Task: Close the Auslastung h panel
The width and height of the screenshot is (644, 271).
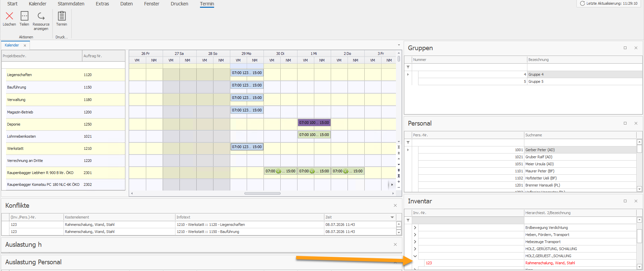Action: (x=395, y=244)
